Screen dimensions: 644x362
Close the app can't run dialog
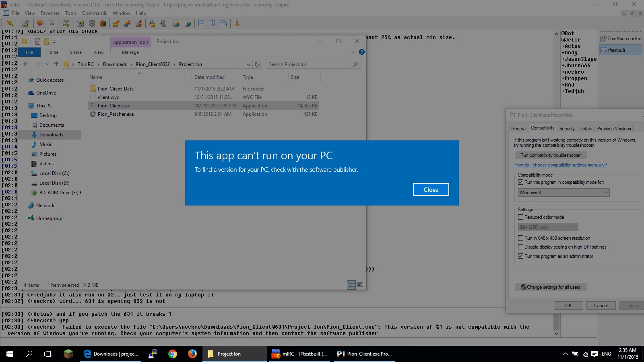pyautogui.click(x=431, y=189)
